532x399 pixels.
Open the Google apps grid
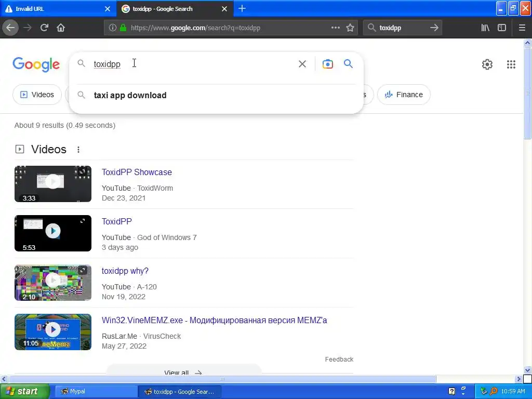click(511, 64)
